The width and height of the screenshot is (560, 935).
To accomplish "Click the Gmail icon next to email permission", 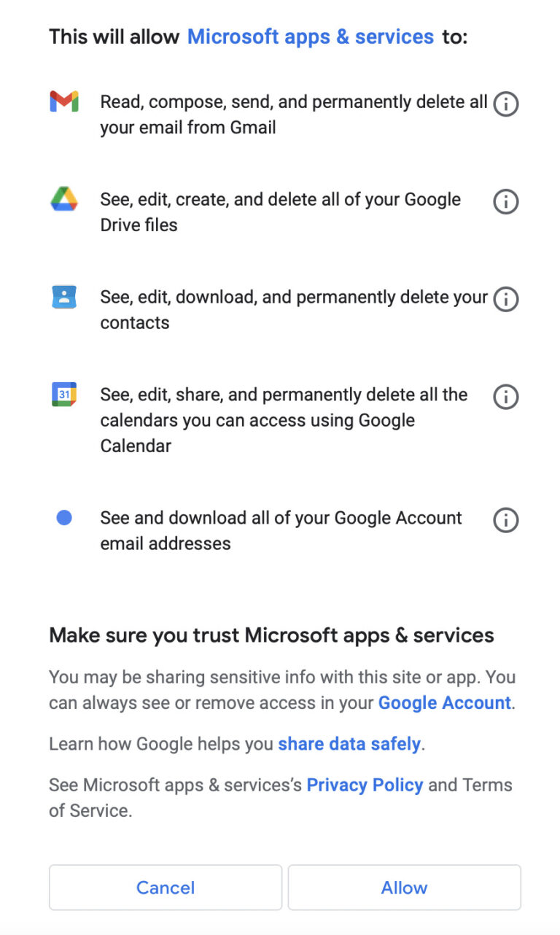I will [x=64, y=102].
